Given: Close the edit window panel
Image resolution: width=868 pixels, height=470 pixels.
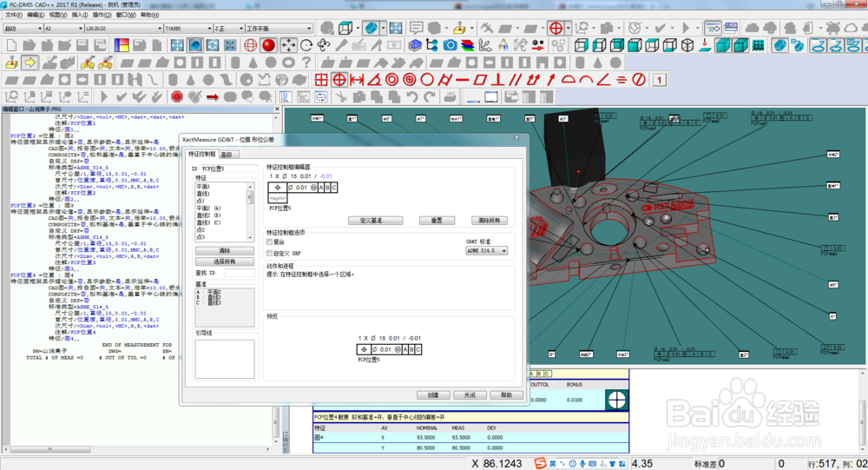Looking at the screenshot, I should [278, 109].
